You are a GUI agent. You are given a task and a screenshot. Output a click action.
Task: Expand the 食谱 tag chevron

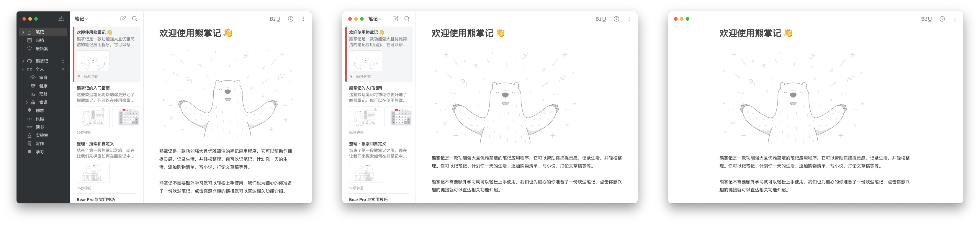tap(27, 103)
